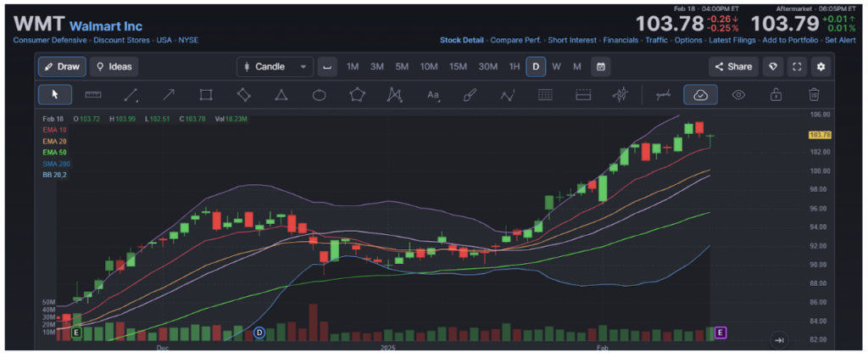Image resolution: width=868 pixels, height=358 pixels.
Task: Select the Elliott wave tool
Action: [x=508, y=95]
